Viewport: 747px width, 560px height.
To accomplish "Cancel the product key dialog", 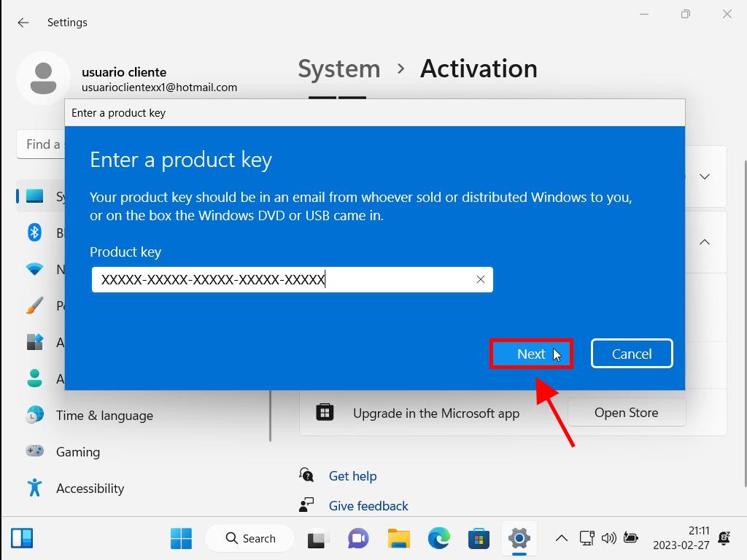I will pyautogui.click(x=631, y=354).
